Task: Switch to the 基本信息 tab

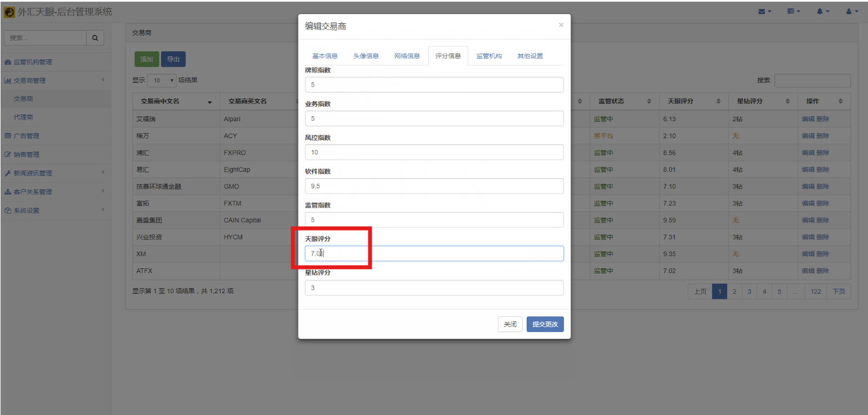Action: (x=325, y=56)
